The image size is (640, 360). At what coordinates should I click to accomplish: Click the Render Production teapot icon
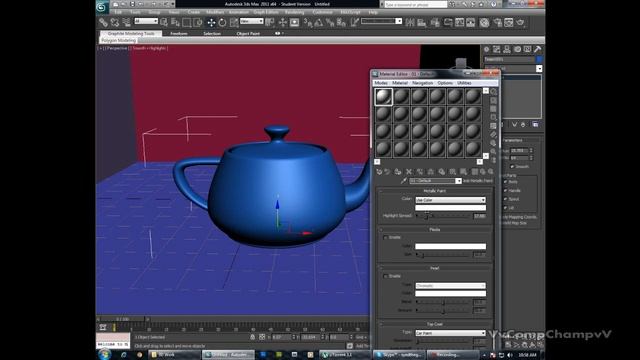coord(520,22)
